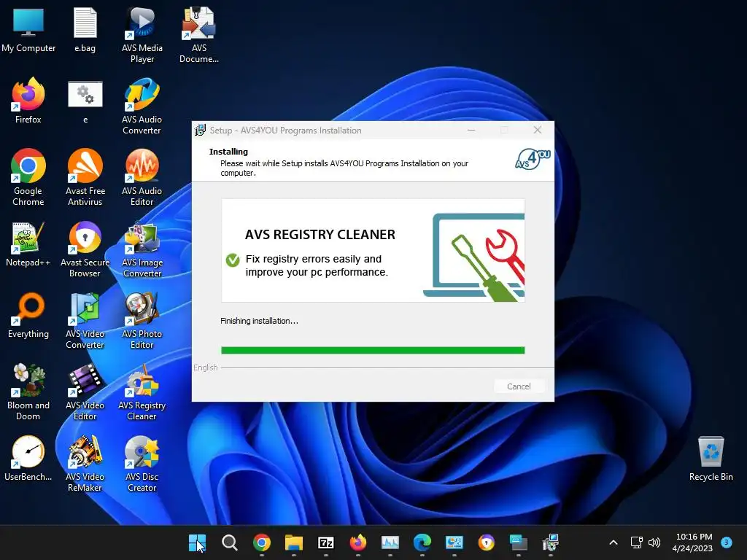Open the clock showing 10:16 PM
Viewport: 747px width, 560px height.
tap(693, 542)
